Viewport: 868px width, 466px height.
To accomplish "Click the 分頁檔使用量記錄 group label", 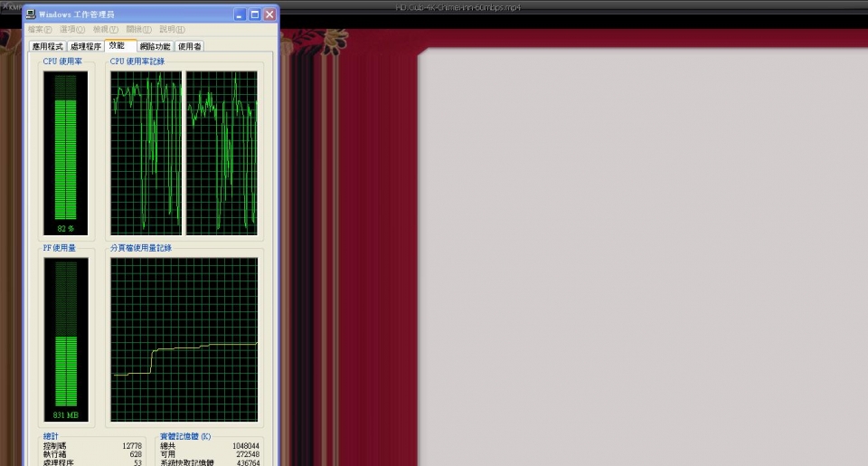I will point(141,248).
